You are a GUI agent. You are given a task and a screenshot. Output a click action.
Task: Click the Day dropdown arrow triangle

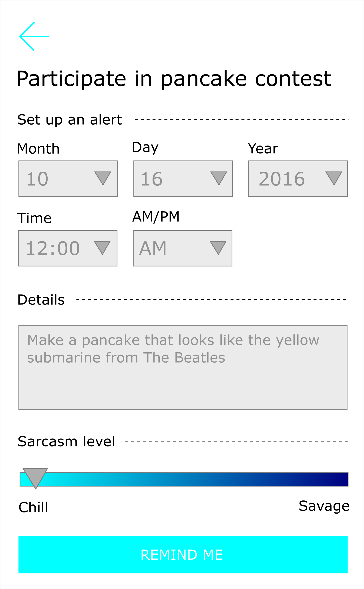point(218,177)
